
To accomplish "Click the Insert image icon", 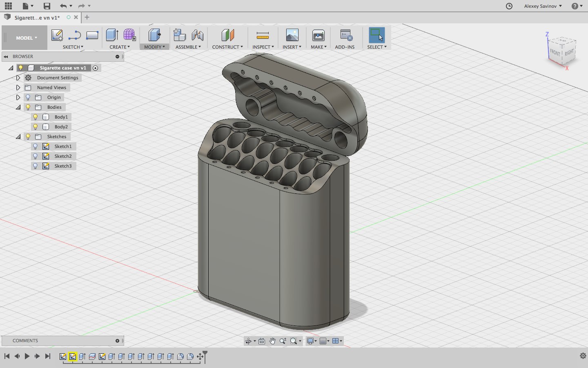I will pyautogui.click(x=292, y=35).
